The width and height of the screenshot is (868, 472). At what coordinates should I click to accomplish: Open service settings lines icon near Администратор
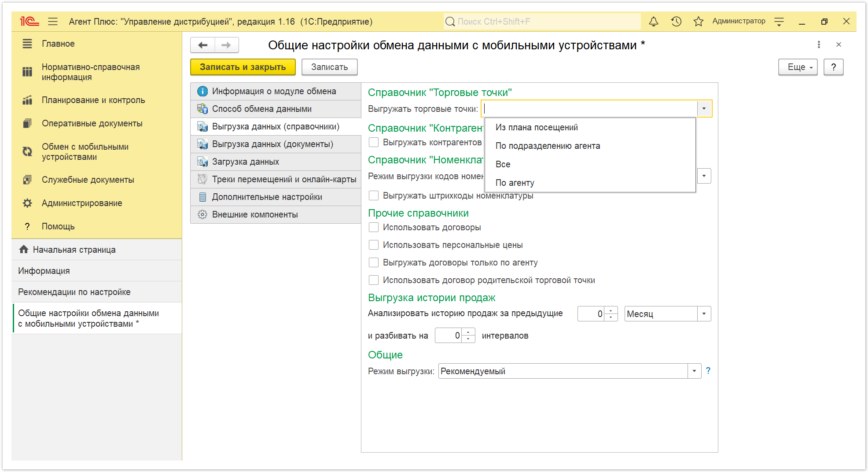779,21
